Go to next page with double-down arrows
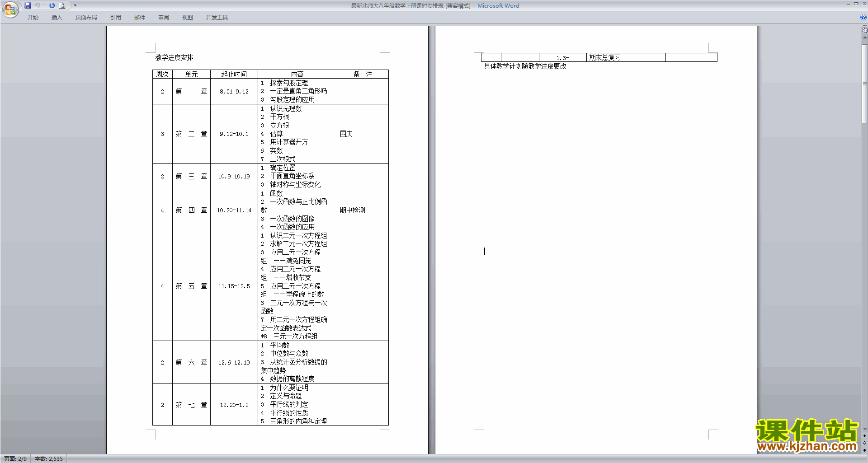The image size is (868, 463). (864, 450)
